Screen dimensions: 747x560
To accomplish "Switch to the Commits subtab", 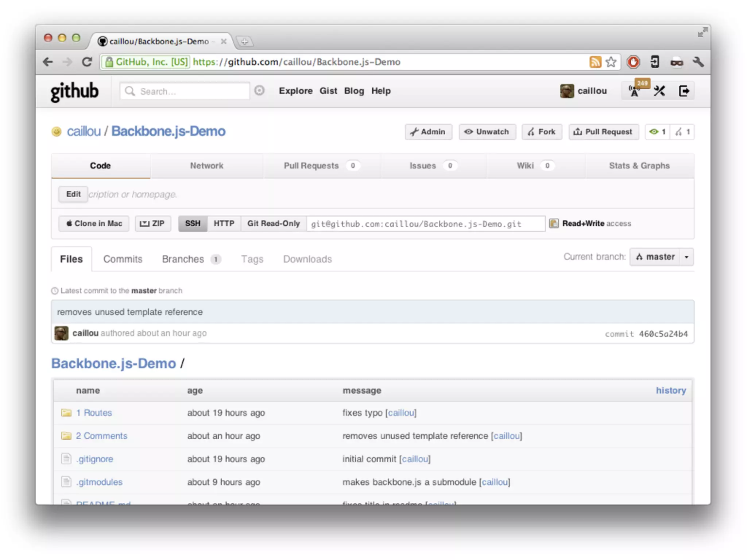I will 123,259.
